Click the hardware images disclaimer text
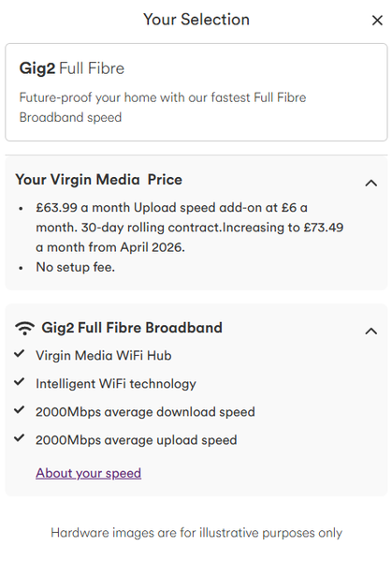 coord(196,533)
